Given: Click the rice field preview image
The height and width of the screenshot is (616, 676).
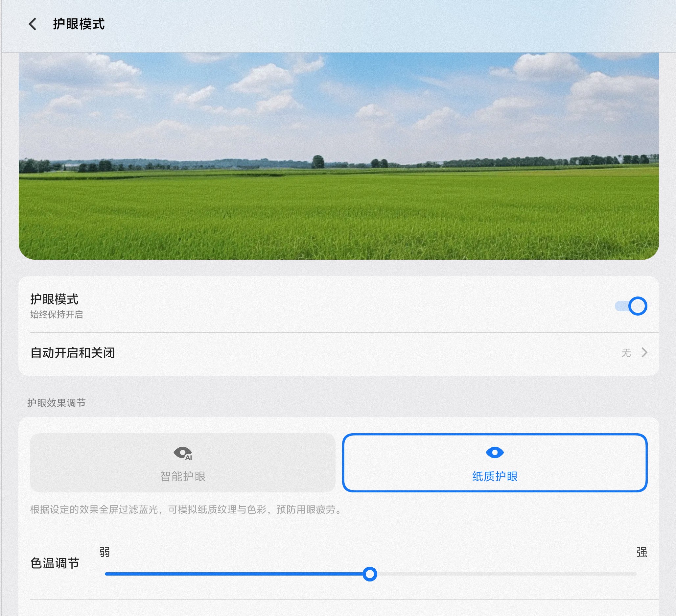Looking at the screenshot, I should (339, 156).
